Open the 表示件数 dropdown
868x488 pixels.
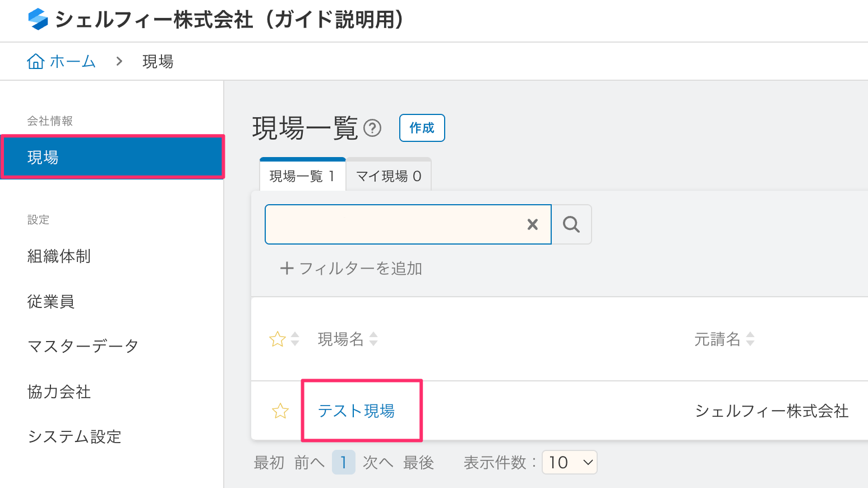pos(570,463)
